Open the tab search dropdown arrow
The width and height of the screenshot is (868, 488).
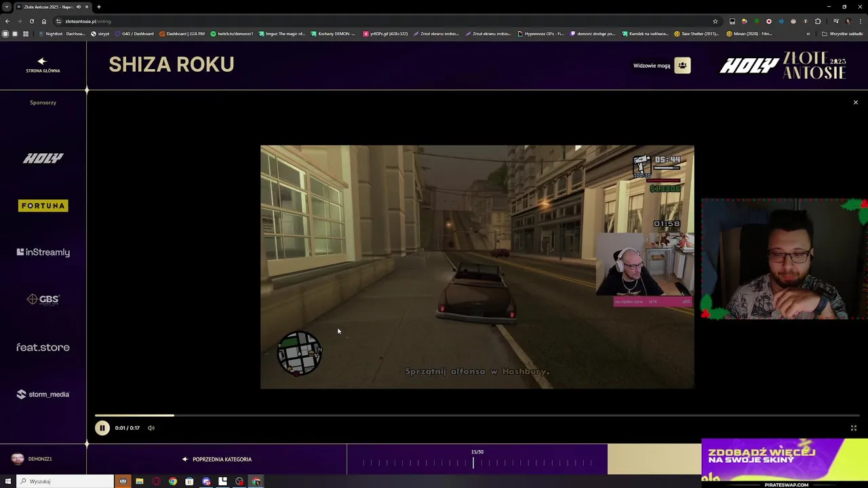(7, 7)
